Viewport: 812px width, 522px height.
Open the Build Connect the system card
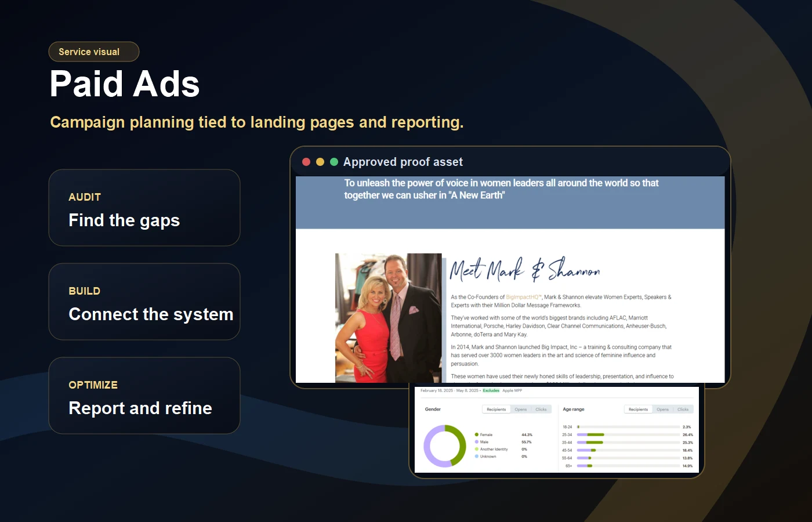(x=144, y=302)
